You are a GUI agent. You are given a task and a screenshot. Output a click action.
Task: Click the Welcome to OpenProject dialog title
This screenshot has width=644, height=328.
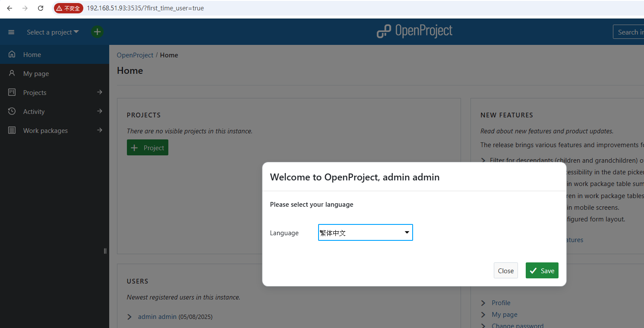[x=355, y=177]
